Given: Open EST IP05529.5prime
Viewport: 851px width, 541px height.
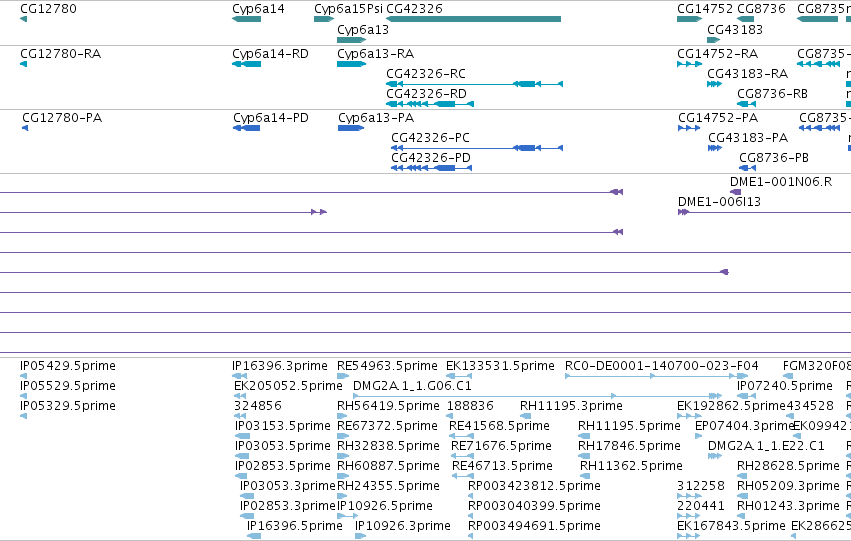Looking at the screenshot, I should [68, 386].
